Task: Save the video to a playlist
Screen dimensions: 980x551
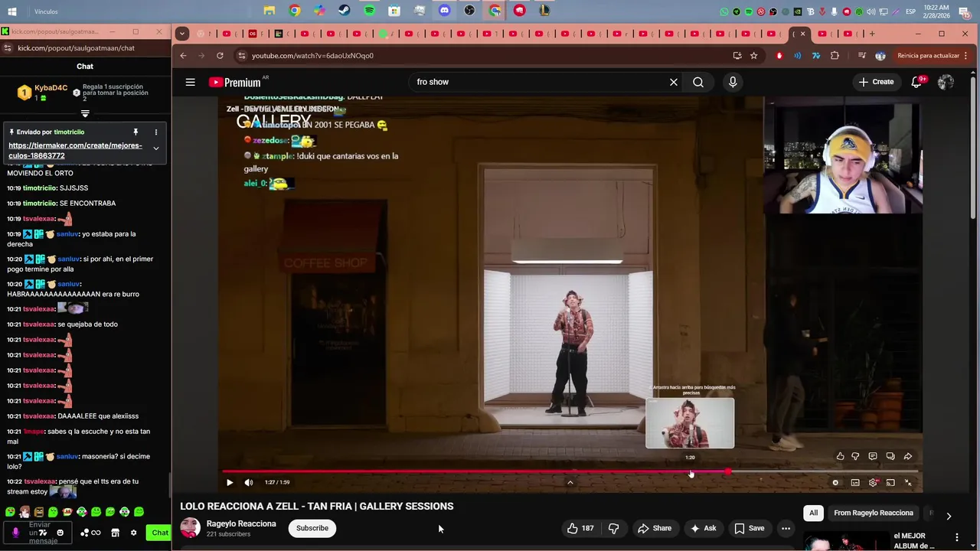Action: coord(750,528)
